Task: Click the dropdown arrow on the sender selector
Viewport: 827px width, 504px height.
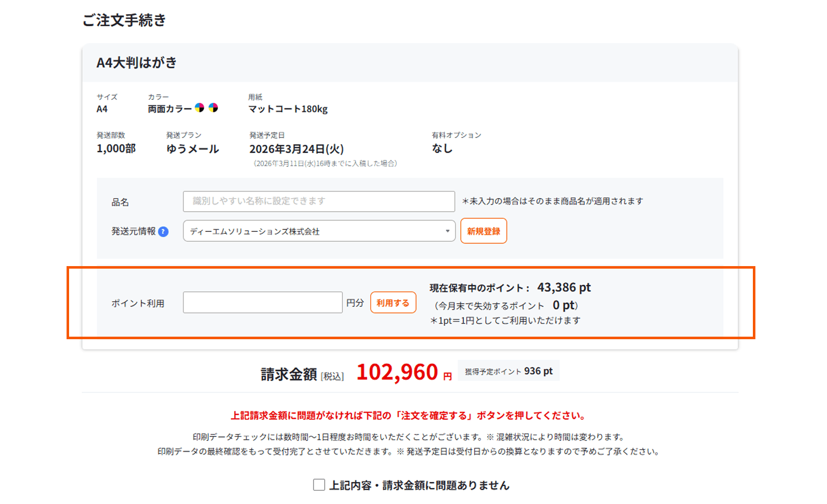Action: pos(447,231)
